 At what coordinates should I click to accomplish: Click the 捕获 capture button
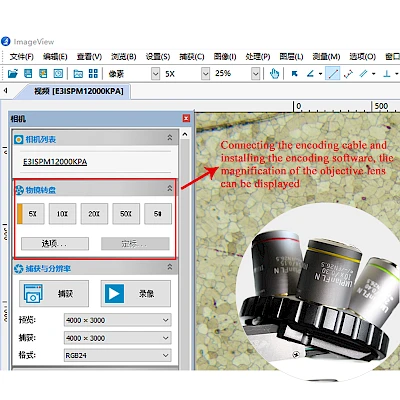tap(54, 294)
